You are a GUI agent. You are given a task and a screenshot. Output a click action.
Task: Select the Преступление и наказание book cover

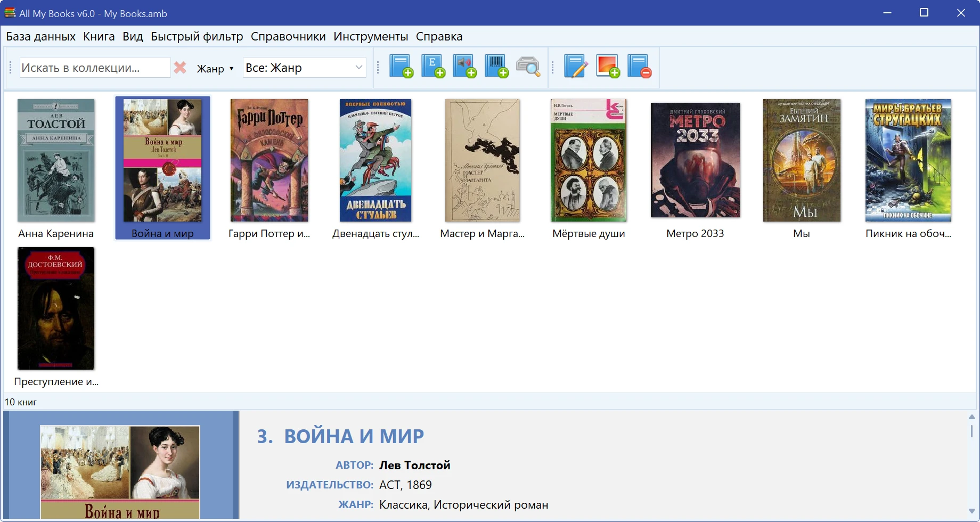pos(56,308)
